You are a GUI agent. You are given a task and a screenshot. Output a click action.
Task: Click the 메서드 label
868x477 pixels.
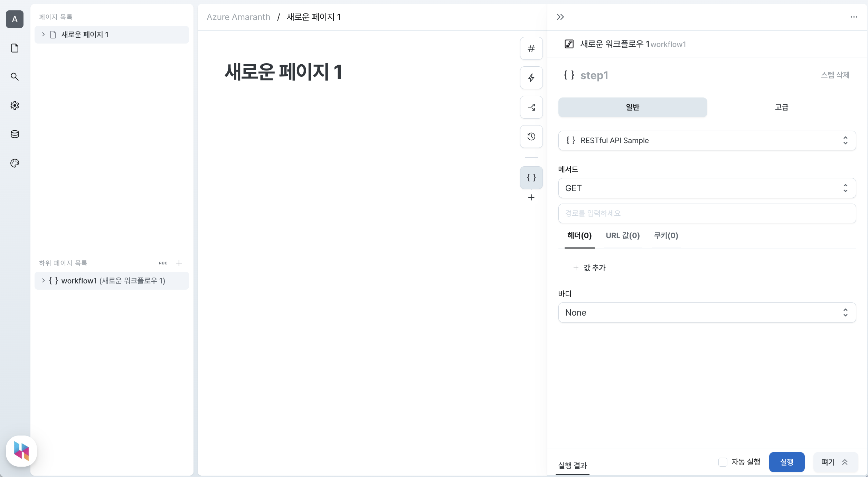(x=568, y=169)
